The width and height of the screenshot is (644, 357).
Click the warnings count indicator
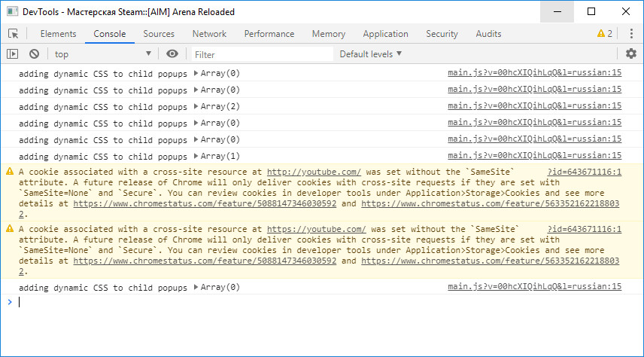[x=604, y=34]
